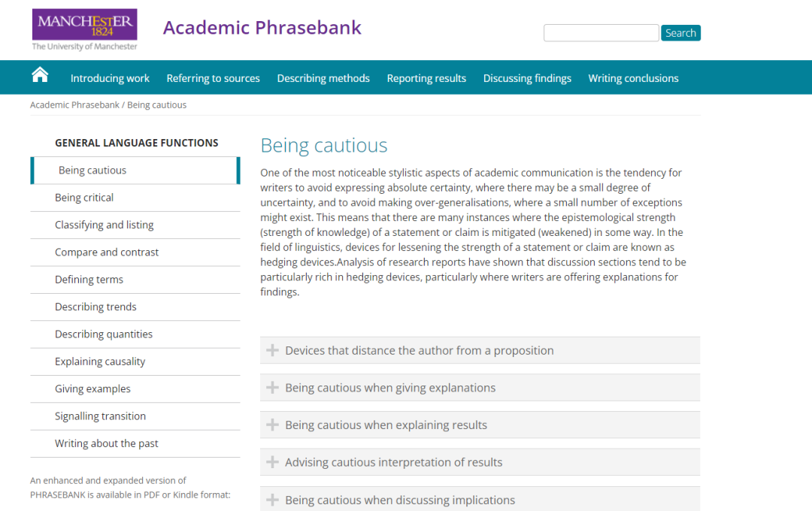Viewport: 812px width, 511px height.
Task: Click the Academic Phrasebank breadcrumb link
Action: [x=74, y=105]
